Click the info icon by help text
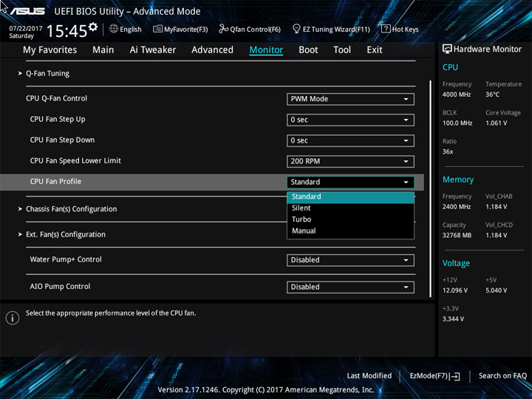 13,318
